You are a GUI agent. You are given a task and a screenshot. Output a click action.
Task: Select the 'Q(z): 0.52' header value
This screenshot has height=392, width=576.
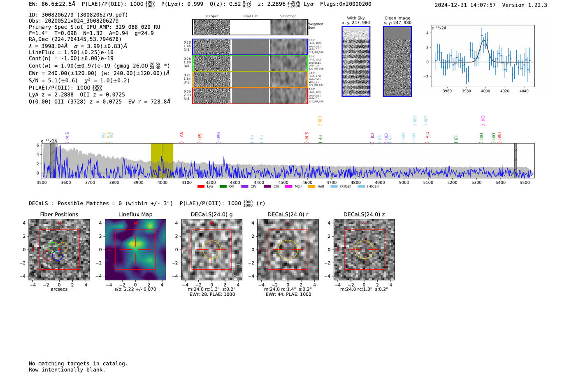point(225,4)
